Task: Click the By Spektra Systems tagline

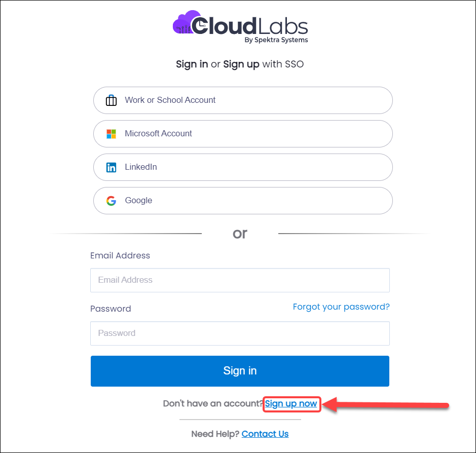Action: (276, 40)
